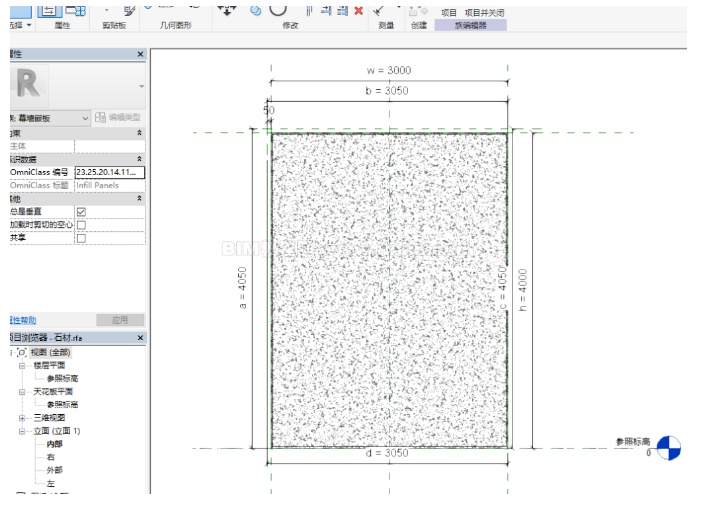Open the 右 elevation view
The height and width of the screenshot is (505, 702).
(51, 457)
